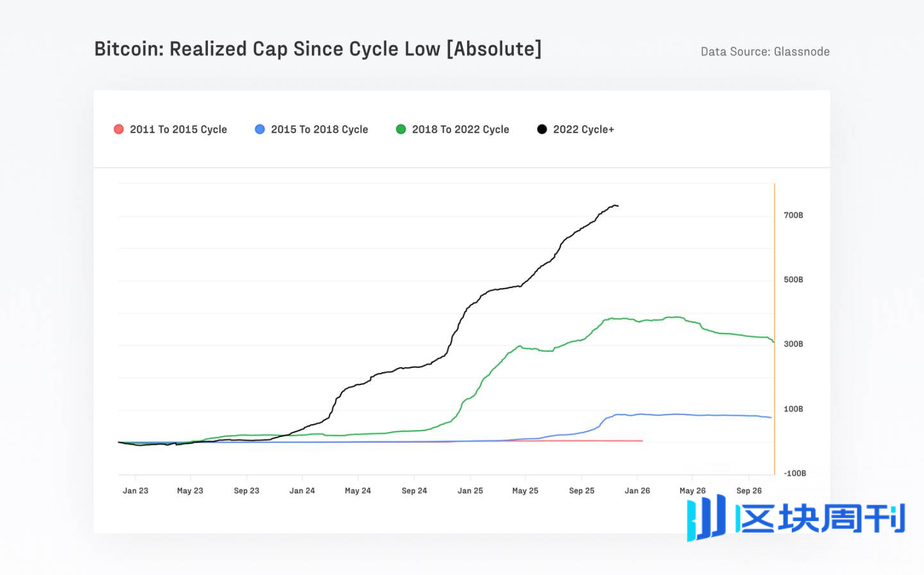The height and width of the screenshot is (575, 924).
Task: Toggle the 2011 To 2015 Cycle label
Action: (178, 130)
